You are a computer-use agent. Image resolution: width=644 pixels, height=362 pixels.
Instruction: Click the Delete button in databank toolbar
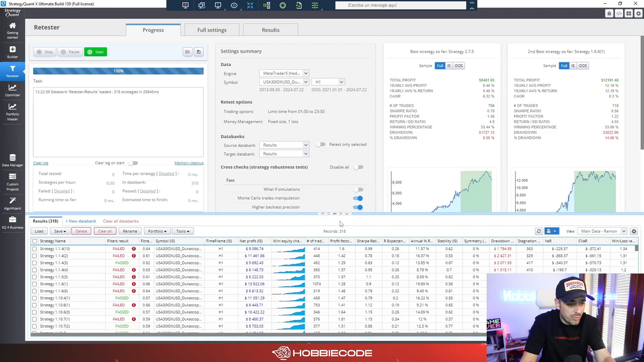[81, 231]
